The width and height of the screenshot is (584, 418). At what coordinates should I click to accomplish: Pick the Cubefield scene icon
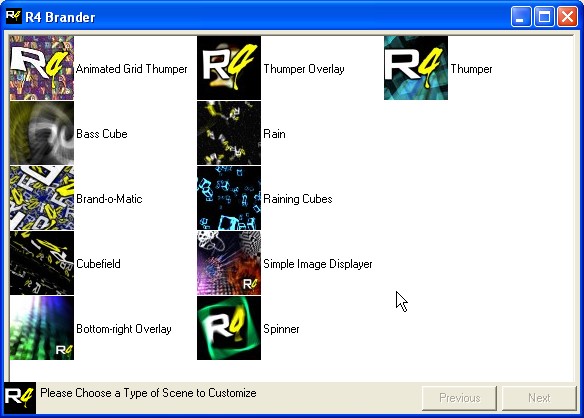pyautogui.click(x=42, y=263)
